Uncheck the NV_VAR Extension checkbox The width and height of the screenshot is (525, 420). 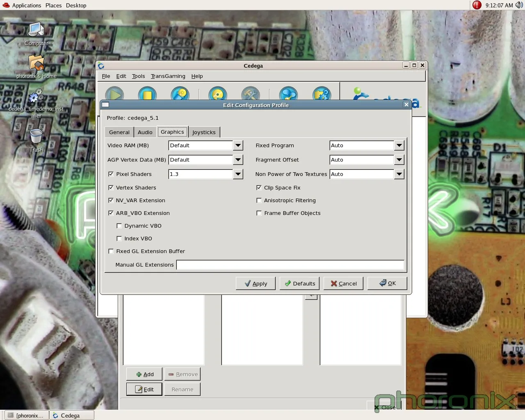point(111,200)
